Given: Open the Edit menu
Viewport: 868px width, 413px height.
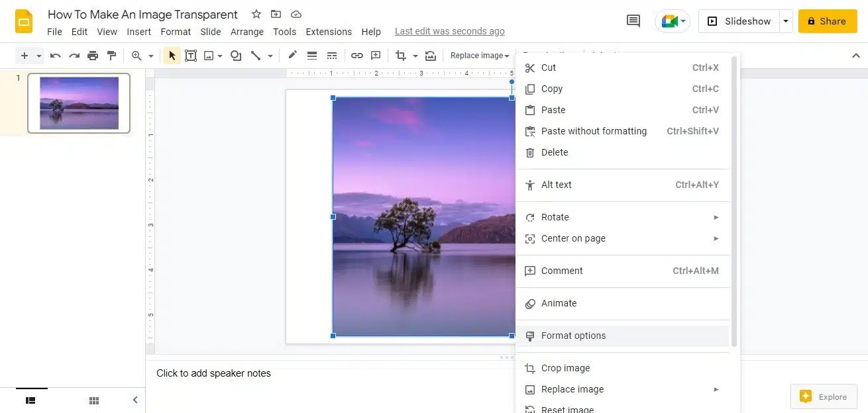Looking at the screenshot, I should (x=80, y=32).
